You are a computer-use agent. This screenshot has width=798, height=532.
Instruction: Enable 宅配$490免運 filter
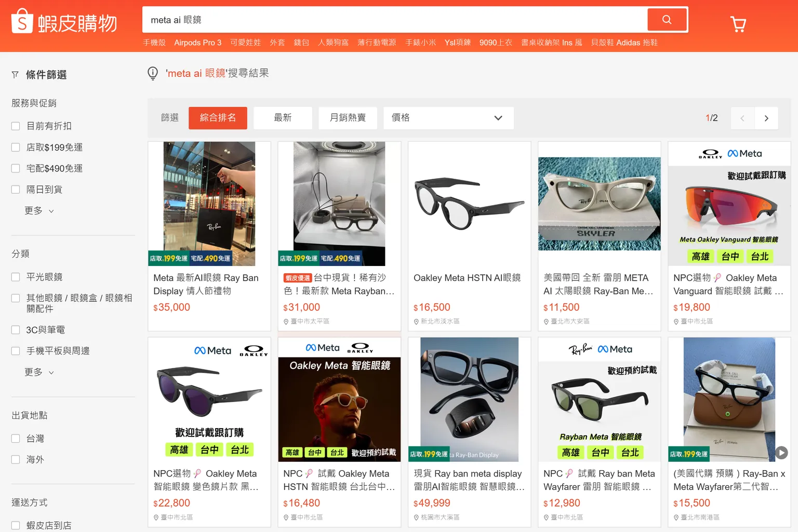click(x=16, y=168)
